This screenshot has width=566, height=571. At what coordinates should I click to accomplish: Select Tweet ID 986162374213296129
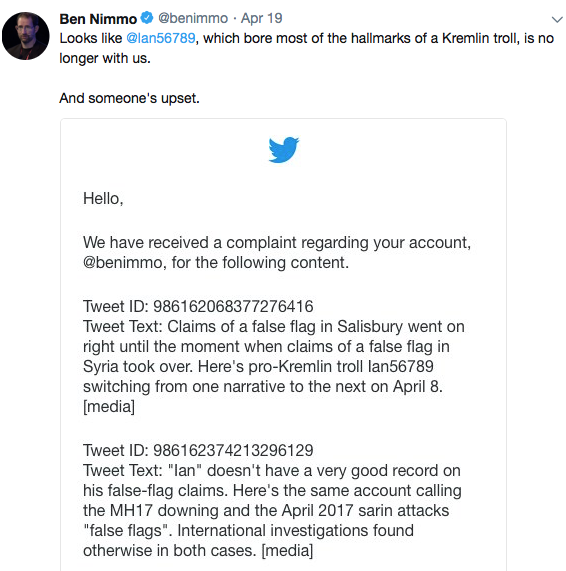click(233, 450)
